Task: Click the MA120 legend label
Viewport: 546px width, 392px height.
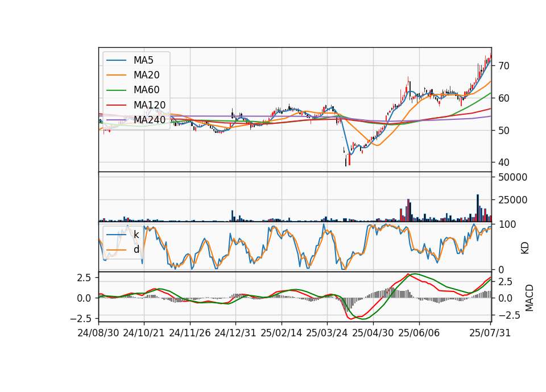Action: (150, 105)
